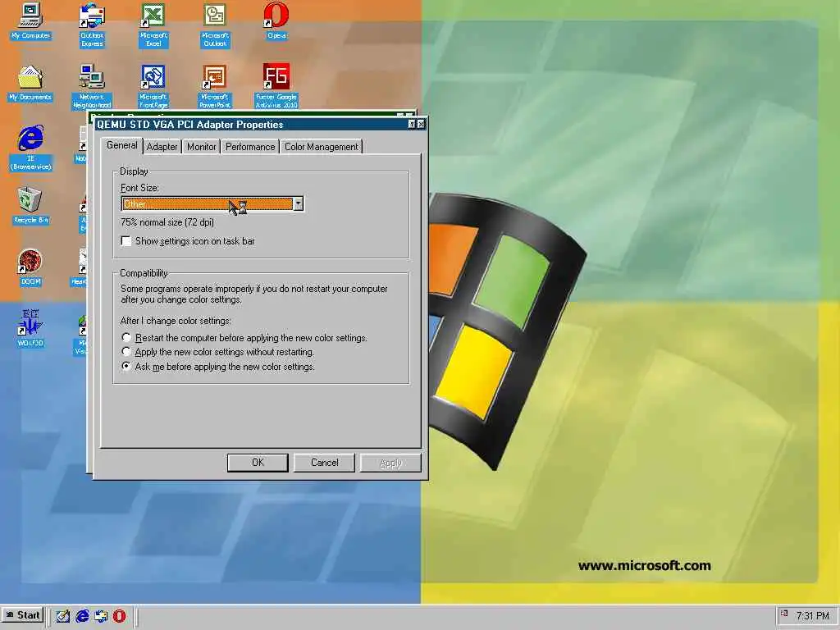Switch to the Monitor tab
This screenshot has height=630, width=840.
click(x=202, y=147)
